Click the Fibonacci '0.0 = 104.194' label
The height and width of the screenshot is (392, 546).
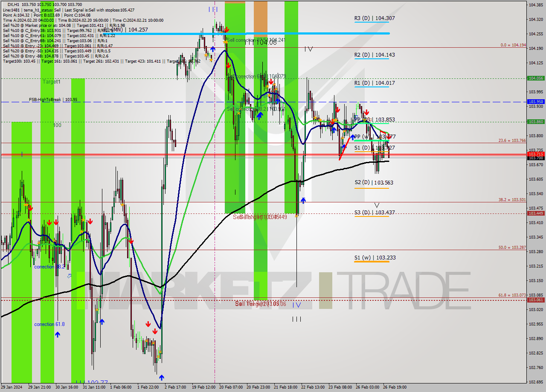513,45
